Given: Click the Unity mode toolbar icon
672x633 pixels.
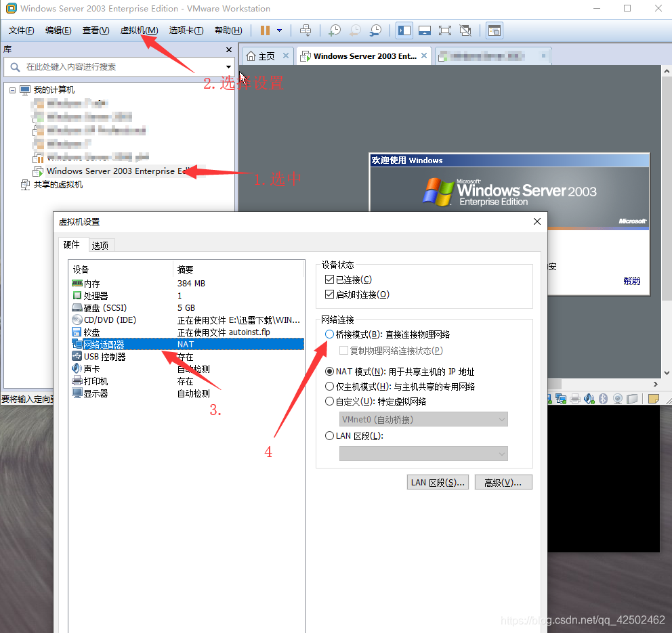Looking at the screenshot, I should pyautogui.click(x=465, y=30).
